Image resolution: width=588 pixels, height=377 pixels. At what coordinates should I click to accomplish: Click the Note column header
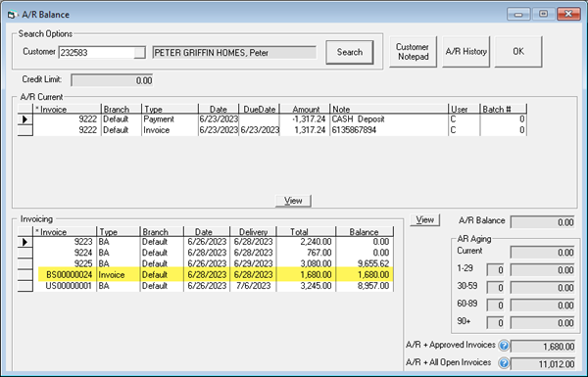click(389, 109)
